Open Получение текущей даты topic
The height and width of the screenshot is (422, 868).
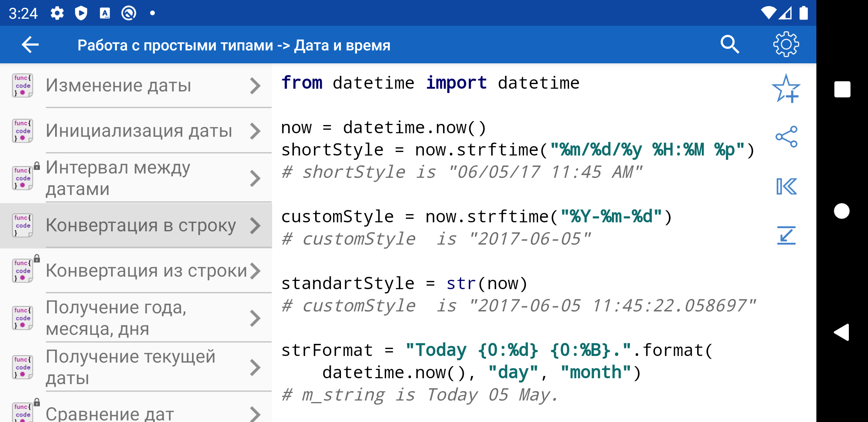click(136, 367)
